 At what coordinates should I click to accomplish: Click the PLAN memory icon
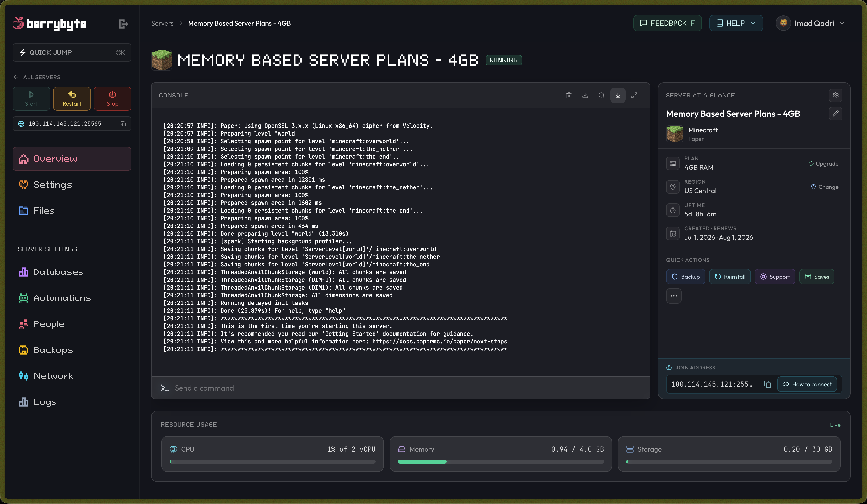(x=673, y=163)
